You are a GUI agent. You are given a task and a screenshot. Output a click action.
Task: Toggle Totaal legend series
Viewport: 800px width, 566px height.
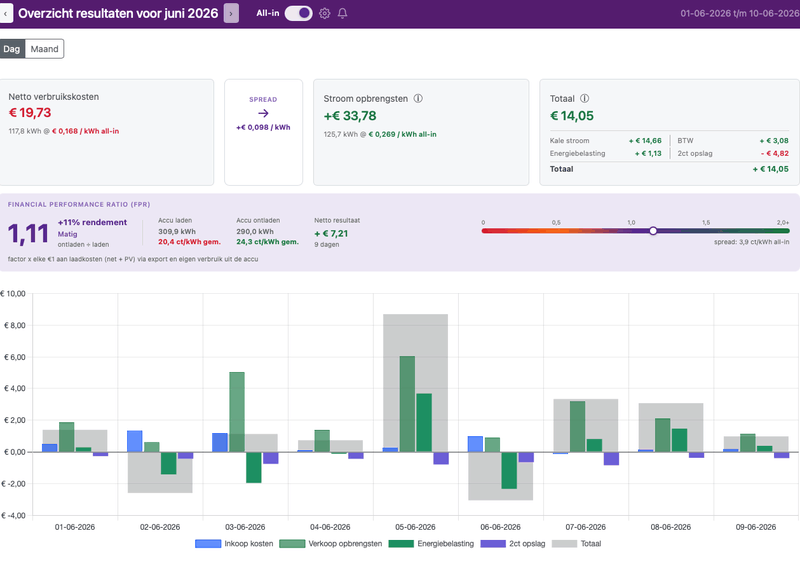click(x=577, y=544)
